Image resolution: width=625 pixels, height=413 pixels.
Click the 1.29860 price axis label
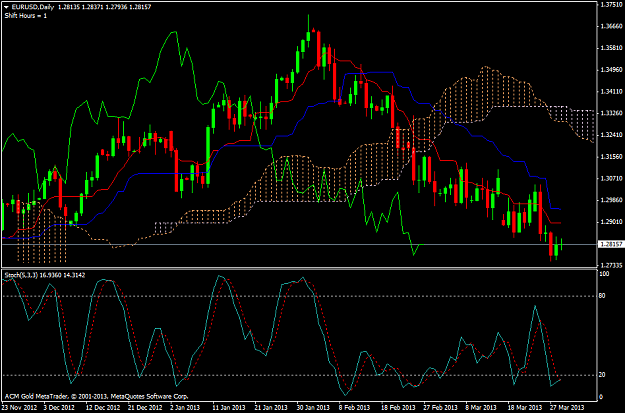611,200
